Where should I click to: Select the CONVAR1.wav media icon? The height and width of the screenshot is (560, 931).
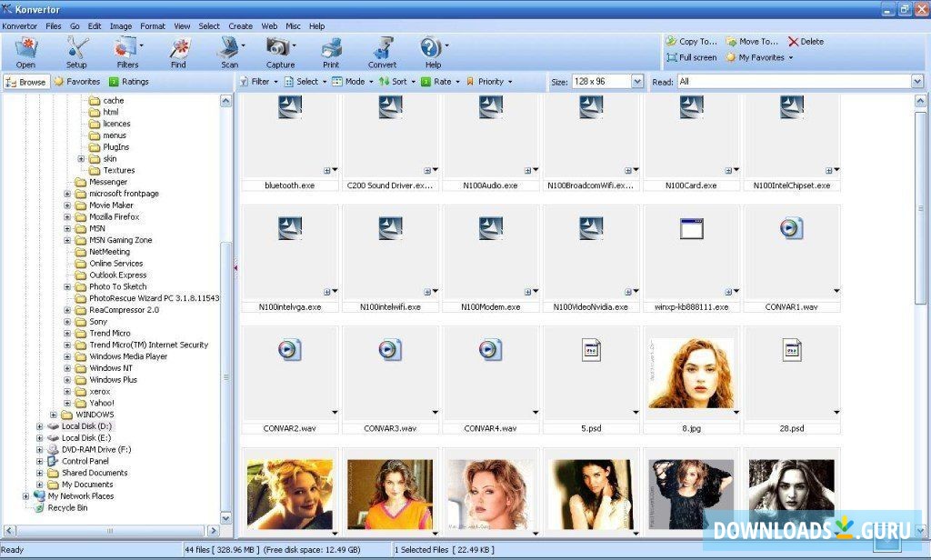pyautogui.click(x=792, y=228)
